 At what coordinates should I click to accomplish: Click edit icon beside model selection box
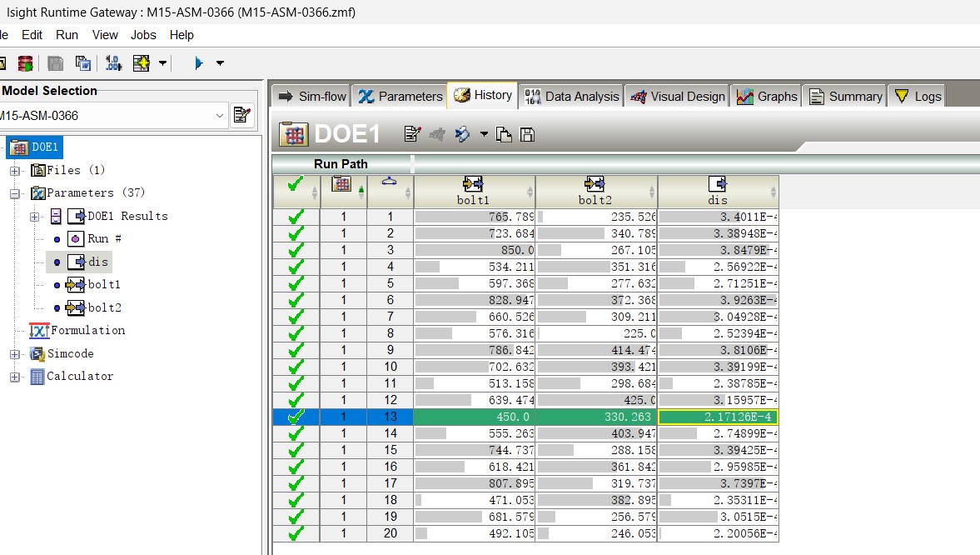[242, 115]
